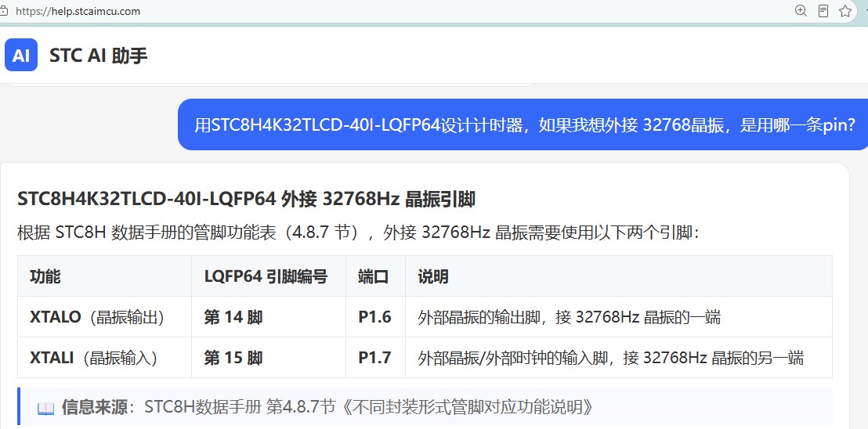Click the 信息来源 label
The width and height of the screenshot is (868, 429).
coord(97,407)
